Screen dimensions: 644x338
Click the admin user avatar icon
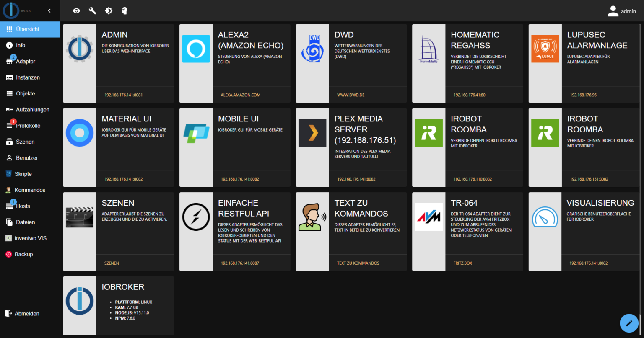pyautogui.click(x=613, y=11)
